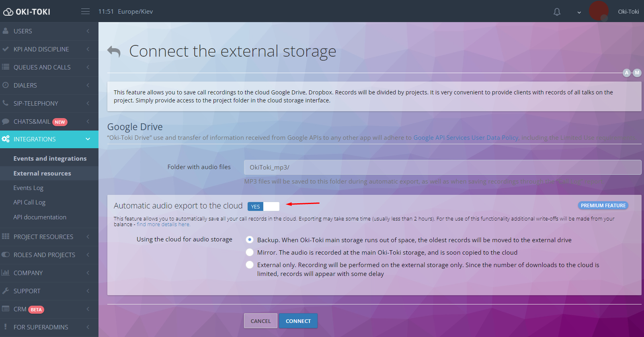Expand the SIP-Telephony chevron
Viewport: 644px width, 337px height.
point(88,103)
